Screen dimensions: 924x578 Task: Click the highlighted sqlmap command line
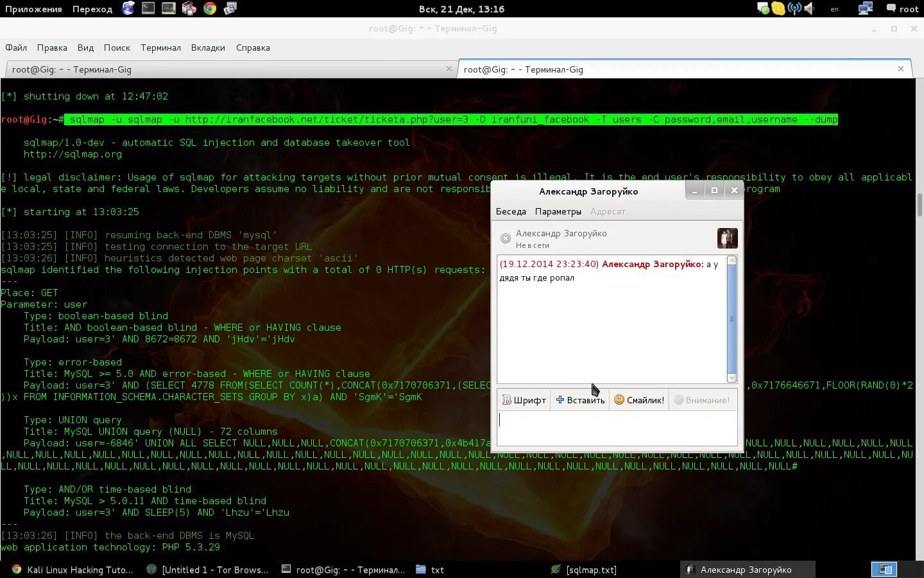tap(451, 119)
